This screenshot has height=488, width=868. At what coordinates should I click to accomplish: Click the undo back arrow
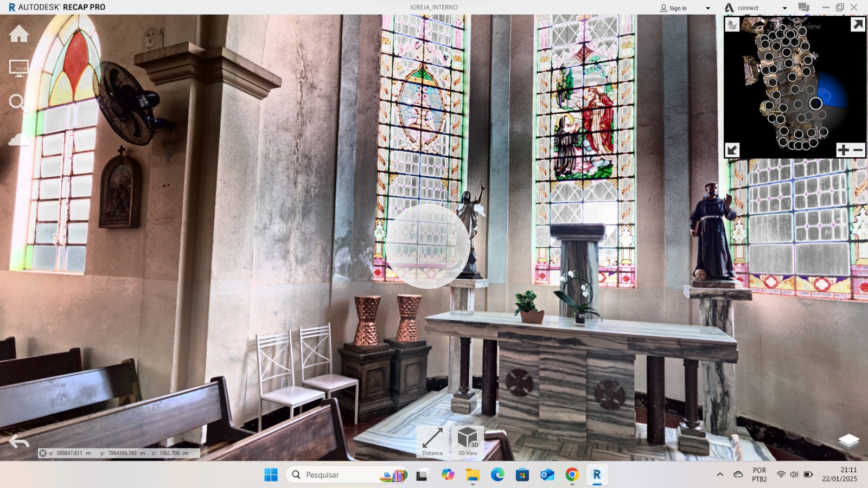pyautogui.click(x=19, y=442)
